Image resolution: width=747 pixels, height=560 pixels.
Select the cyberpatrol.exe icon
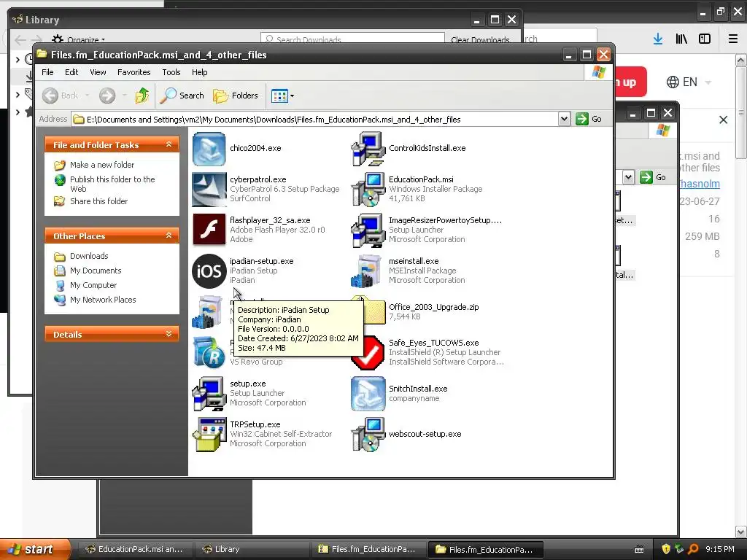pyautogui.click(x=209, y=190)
